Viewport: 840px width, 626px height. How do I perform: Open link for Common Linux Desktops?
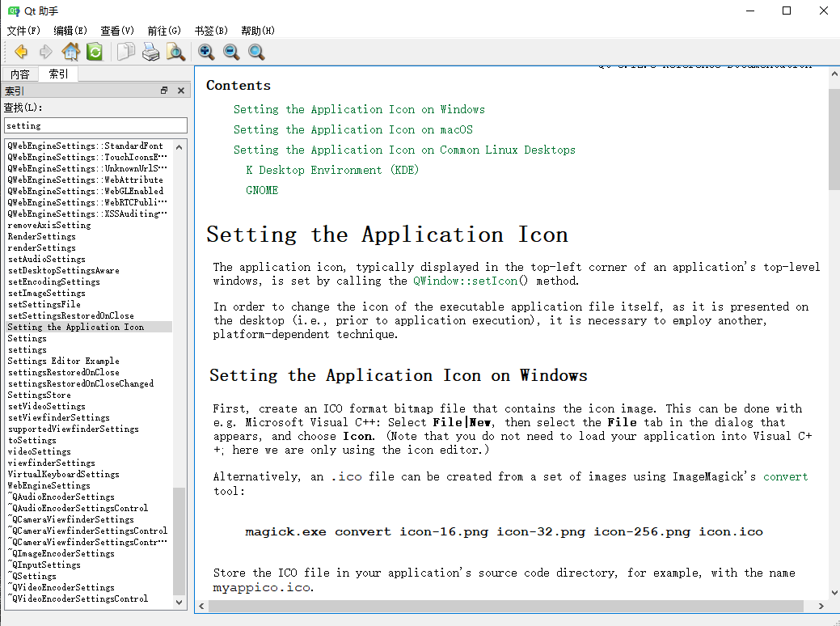404,150
